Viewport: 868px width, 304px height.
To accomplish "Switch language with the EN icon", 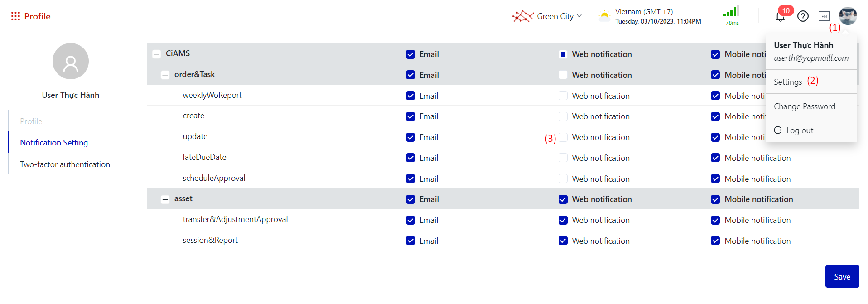I will click(824, 16).
